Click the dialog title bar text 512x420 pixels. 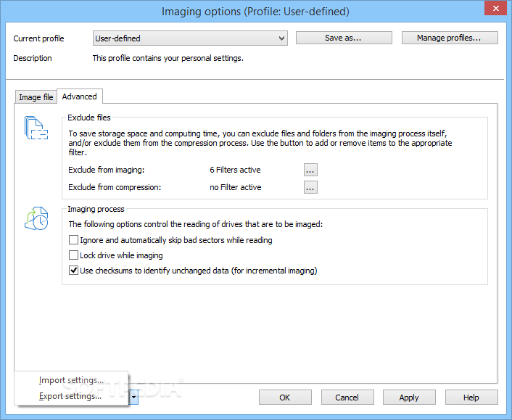(255, 12)
